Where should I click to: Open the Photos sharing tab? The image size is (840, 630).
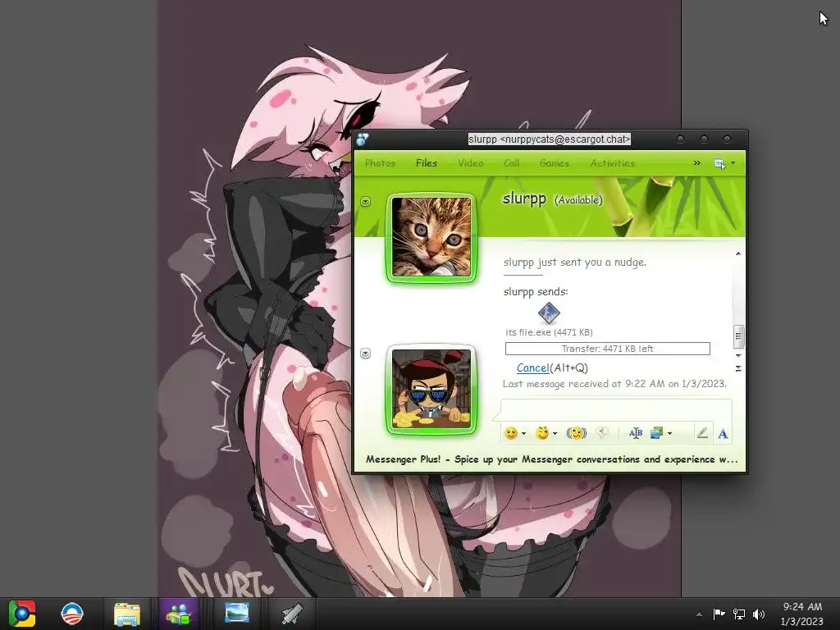[380, 163]
